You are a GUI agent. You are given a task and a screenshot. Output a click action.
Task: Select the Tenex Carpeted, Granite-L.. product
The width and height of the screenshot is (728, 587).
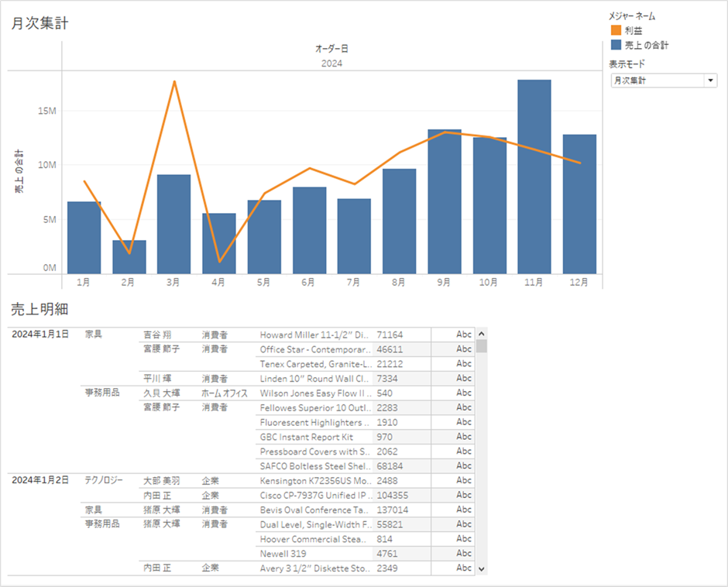[x=316, y=364]
